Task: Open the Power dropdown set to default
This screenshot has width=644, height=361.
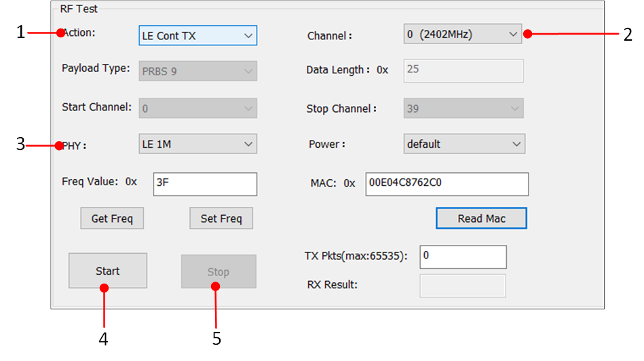Action: pyautogui.click(x=463, y=144)
